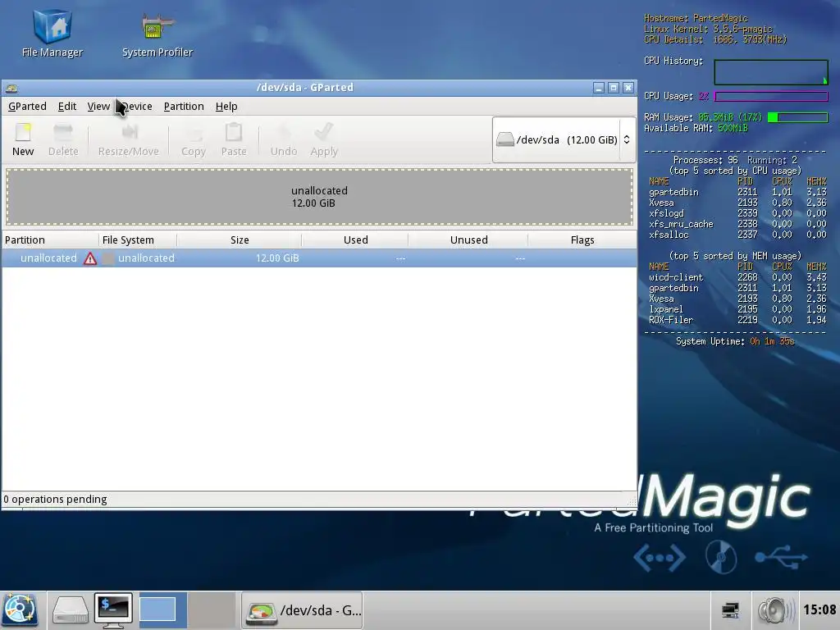The height and width of the screenshot is (630, 840).
Task: Click the Resize/Move toolbar icon
Action: pos(129,139)
